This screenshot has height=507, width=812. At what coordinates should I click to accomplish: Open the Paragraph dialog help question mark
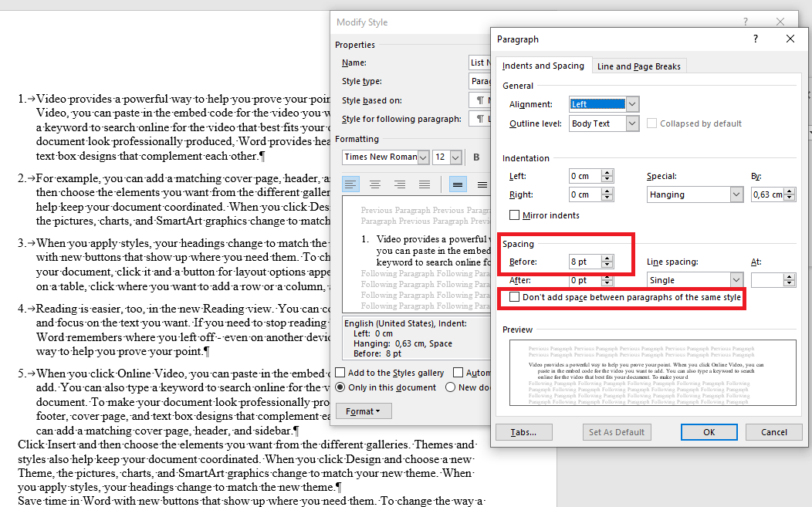[756, 39]
